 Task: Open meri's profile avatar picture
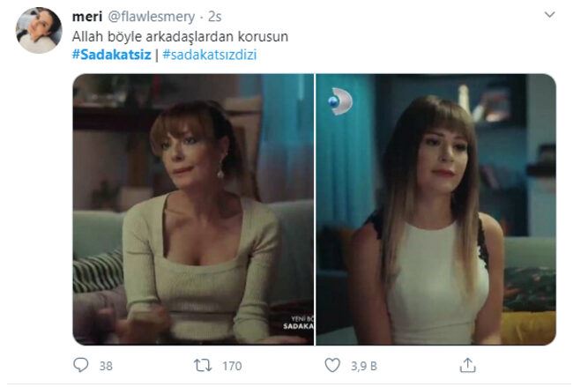[x=39, y=30]
